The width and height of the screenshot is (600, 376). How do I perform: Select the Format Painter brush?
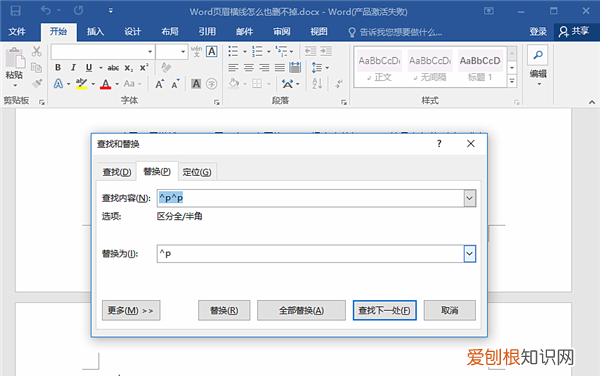coord(36,83)
